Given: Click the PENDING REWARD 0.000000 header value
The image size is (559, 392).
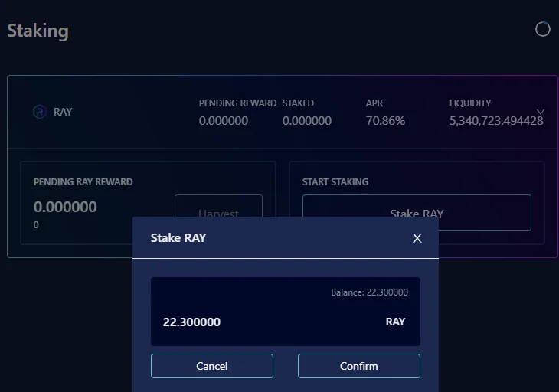Looking at the screenshot, I should click(x=224, y=121).
